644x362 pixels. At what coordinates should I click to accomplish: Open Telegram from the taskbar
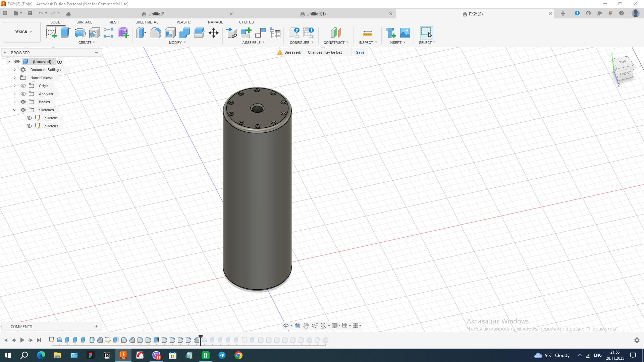(222, 355)
